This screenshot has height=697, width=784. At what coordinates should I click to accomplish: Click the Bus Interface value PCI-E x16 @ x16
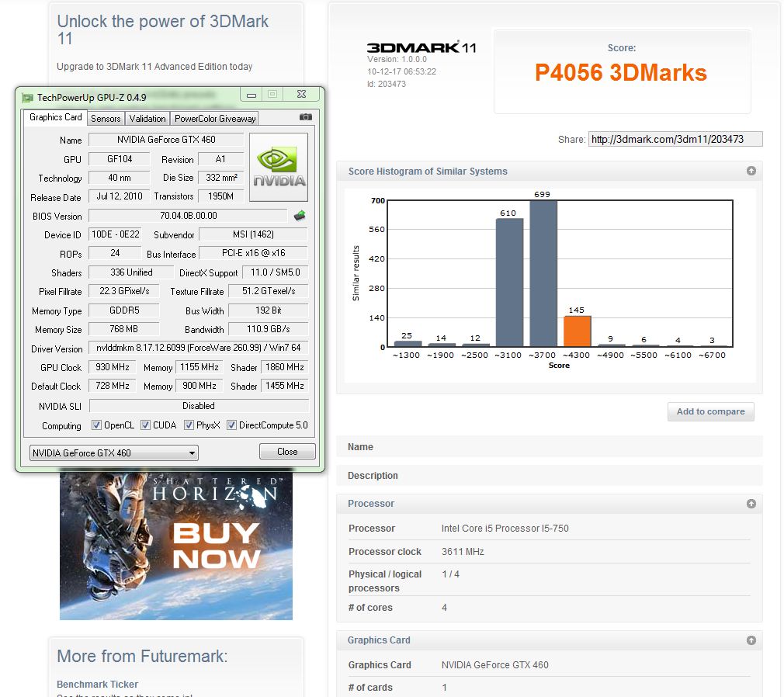[253, 253]
